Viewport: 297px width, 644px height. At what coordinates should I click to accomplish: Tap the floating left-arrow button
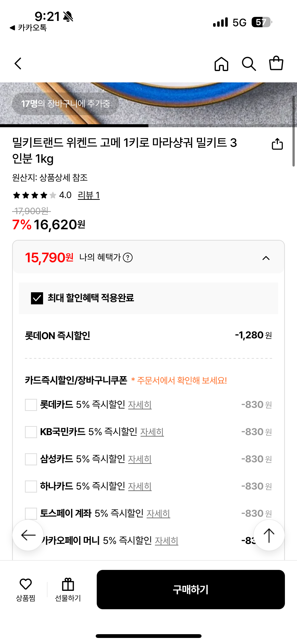[x=28, y=535]
